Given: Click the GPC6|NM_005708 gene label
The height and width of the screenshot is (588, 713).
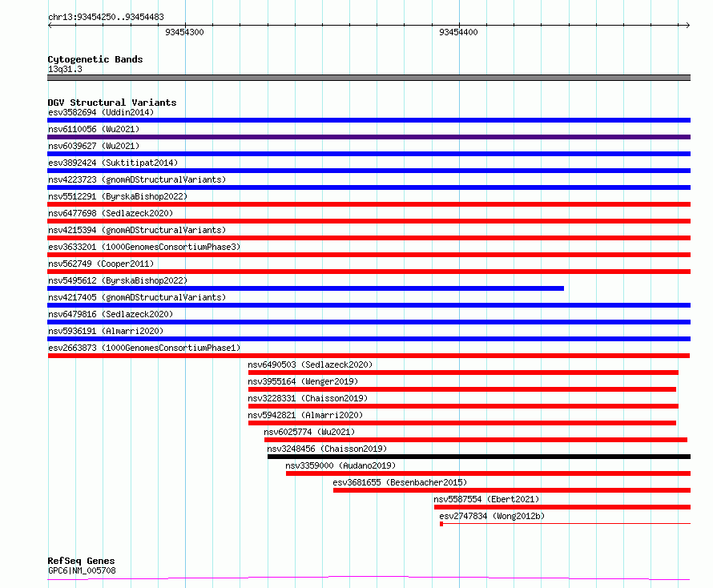Looking at the screenshot, I should pos(82,570).
